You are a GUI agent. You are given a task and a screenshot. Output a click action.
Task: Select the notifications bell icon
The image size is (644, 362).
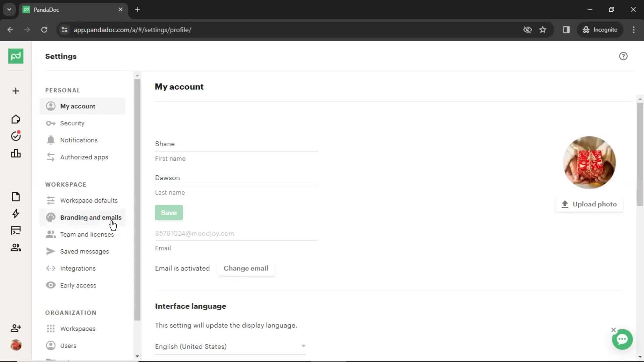tap(50, 140)
